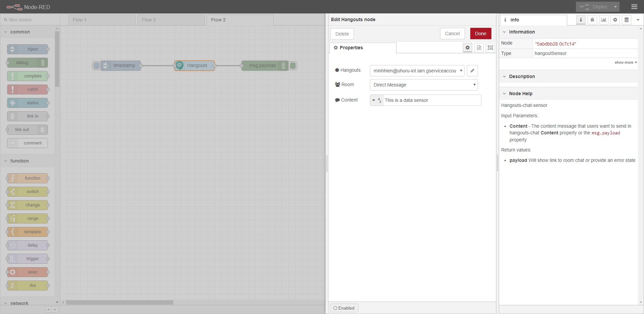
Task: Select the link out node in palette
Action: point(28,130)
